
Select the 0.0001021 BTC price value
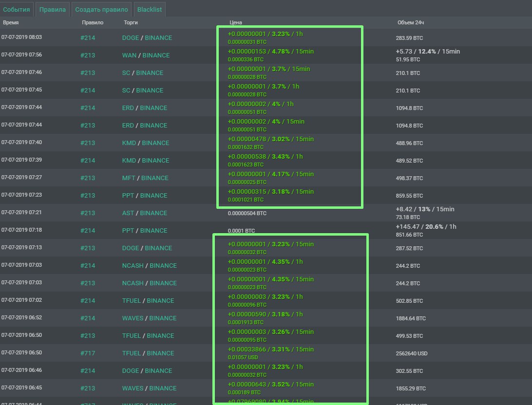[246, 200]
